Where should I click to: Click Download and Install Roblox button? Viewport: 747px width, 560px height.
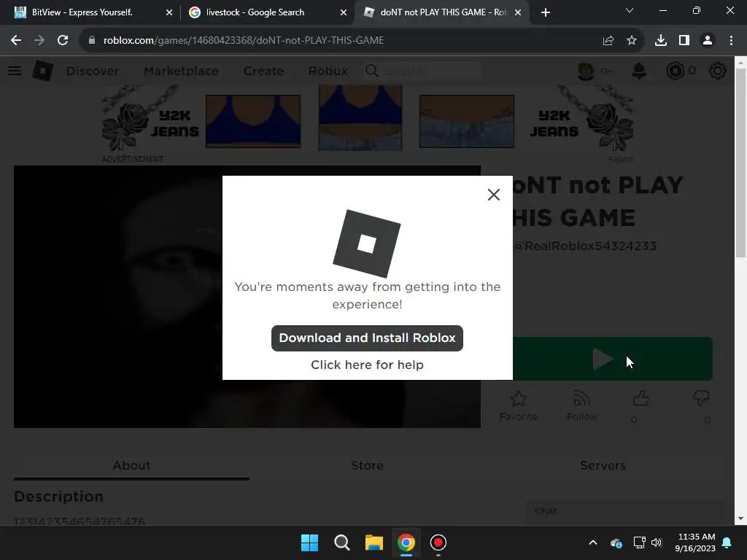pos(367,338)
